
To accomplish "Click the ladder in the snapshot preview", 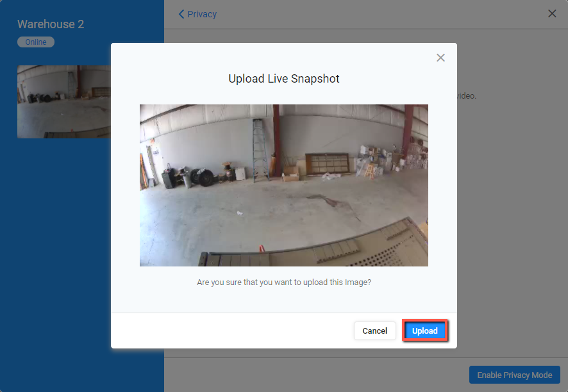I will [x=260, y=152].
